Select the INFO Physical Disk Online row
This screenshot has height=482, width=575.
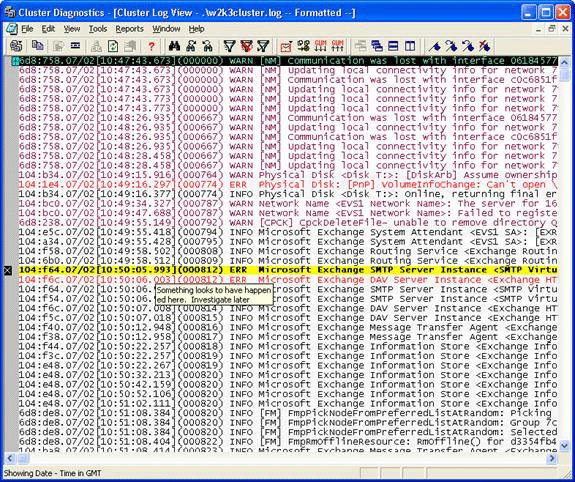[x=288, y=194]
